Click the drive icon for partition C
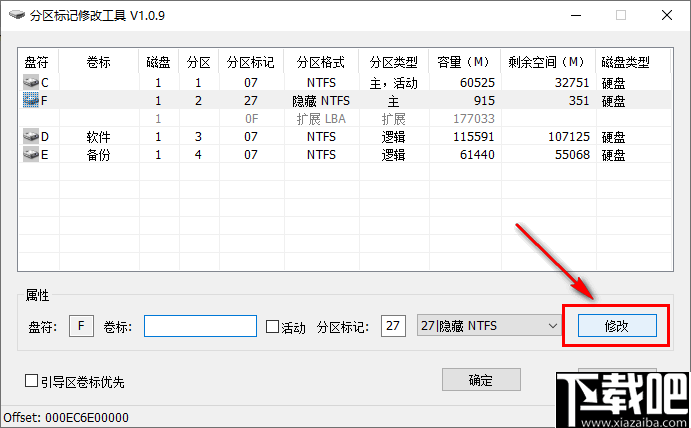This screenshot has width=691, height=428. point(31,82)
